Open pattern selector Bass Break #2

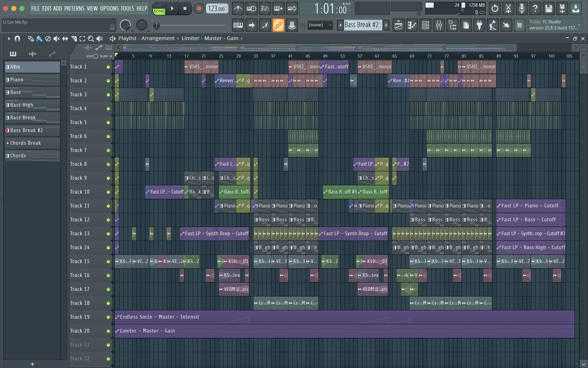pos(361,25)
